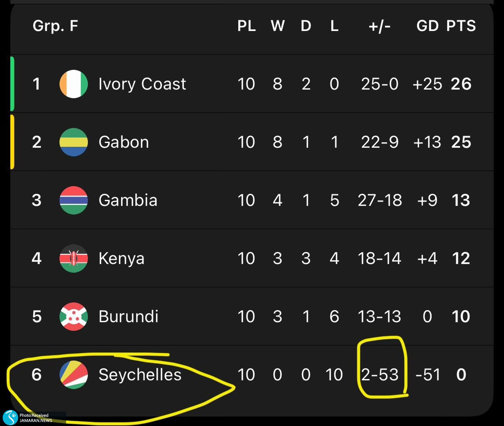Select the Gambia team name
Screen dimensions: 504x426
click(128, 200)
